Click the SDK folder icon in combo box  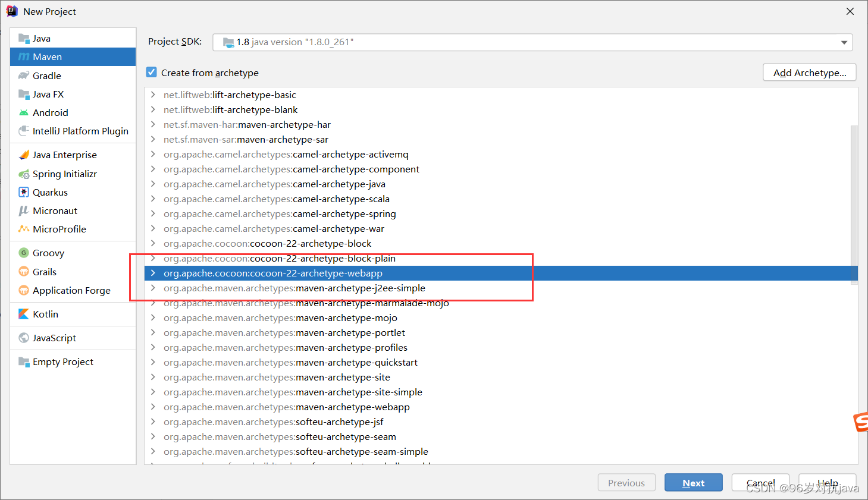tap(228, 42)
